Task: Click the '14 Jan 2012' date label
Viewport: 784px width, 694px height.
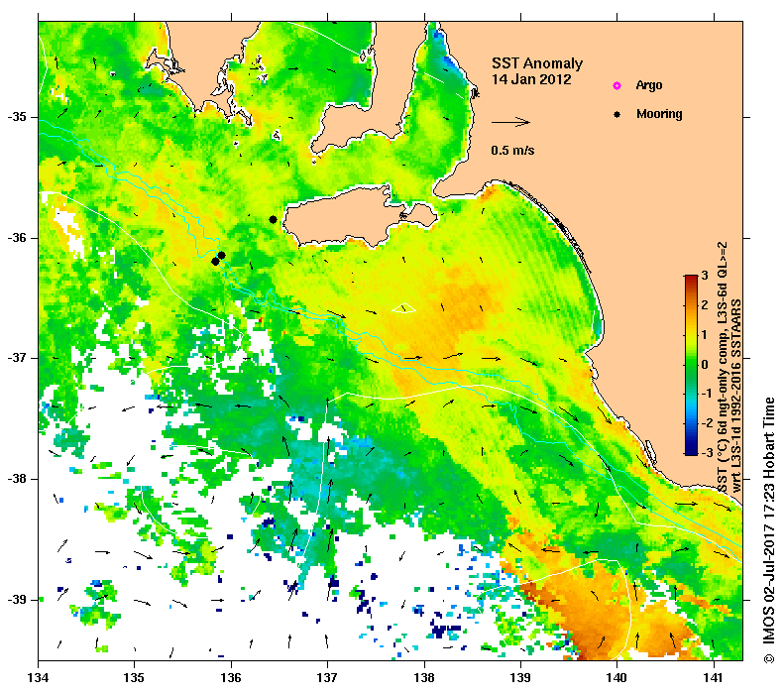Action: tap(531, 79)
